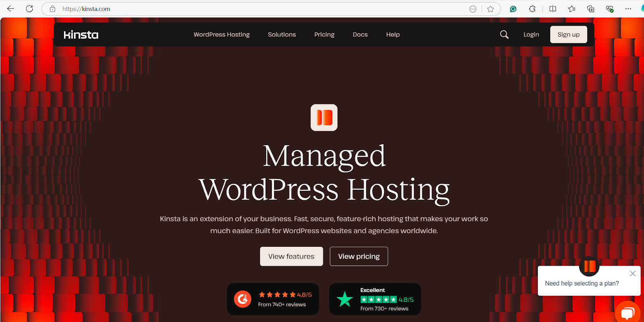Open the chat bubble widget button
The height and width of the screenshot is (322, 644).
(628, 312)
